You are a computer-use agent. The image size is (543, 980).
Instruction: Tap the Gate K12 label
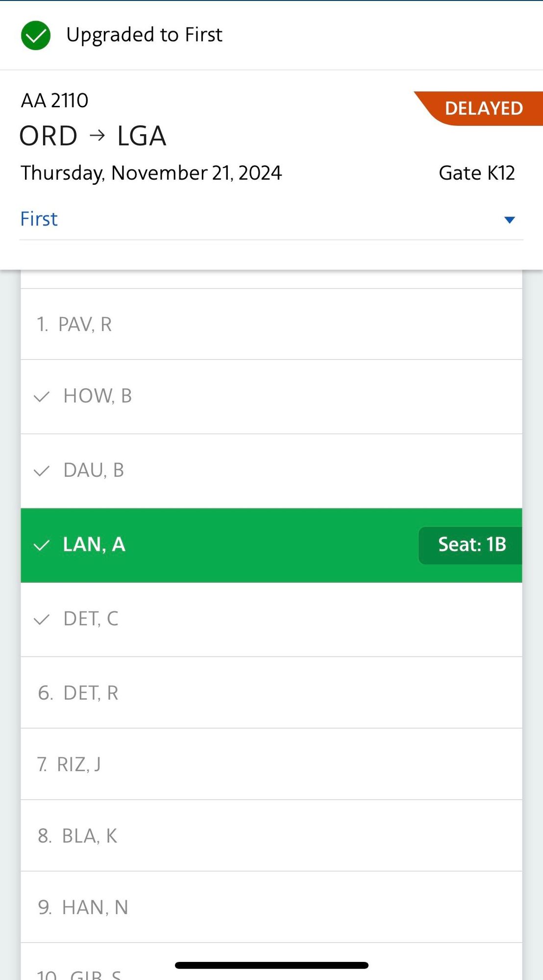click(x=476, y=173)
